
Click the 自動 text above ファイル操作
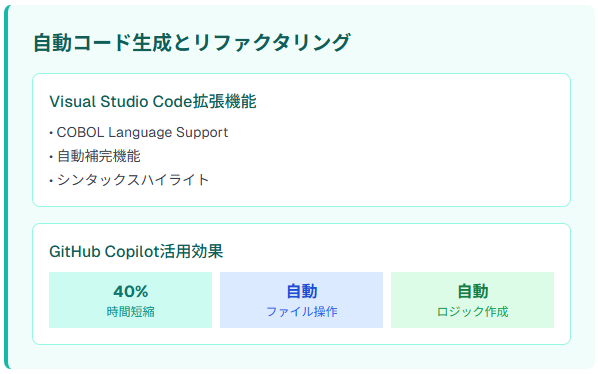(x=302, y=292)
